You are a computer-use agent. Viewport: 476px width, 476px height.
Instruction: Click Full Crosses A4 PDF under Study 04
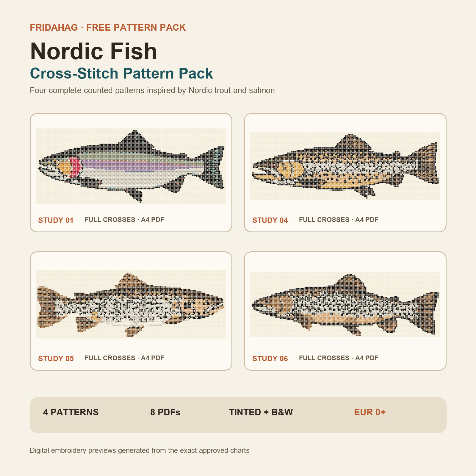click(x=339, y=220)
